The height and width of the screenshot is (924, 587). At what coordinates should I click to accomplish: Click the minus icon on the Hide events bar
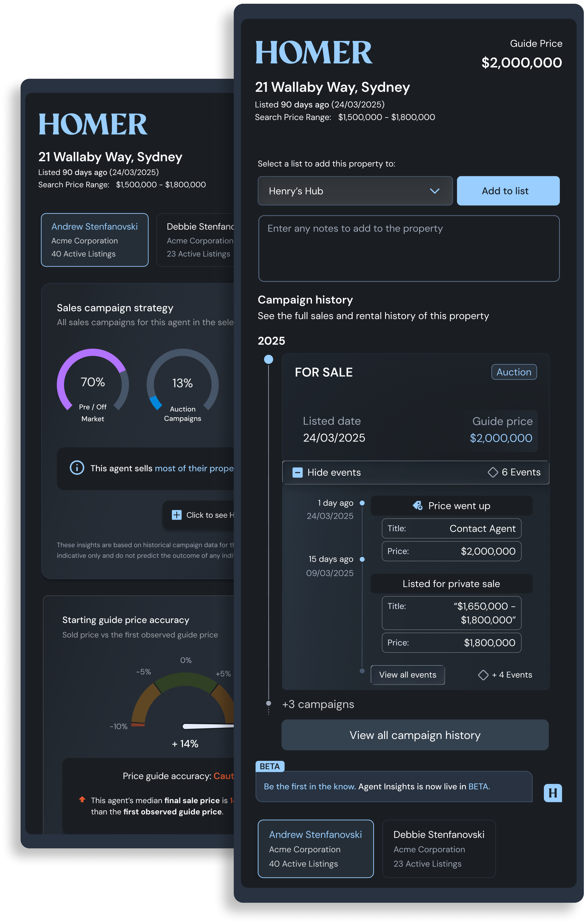[297, 472]
